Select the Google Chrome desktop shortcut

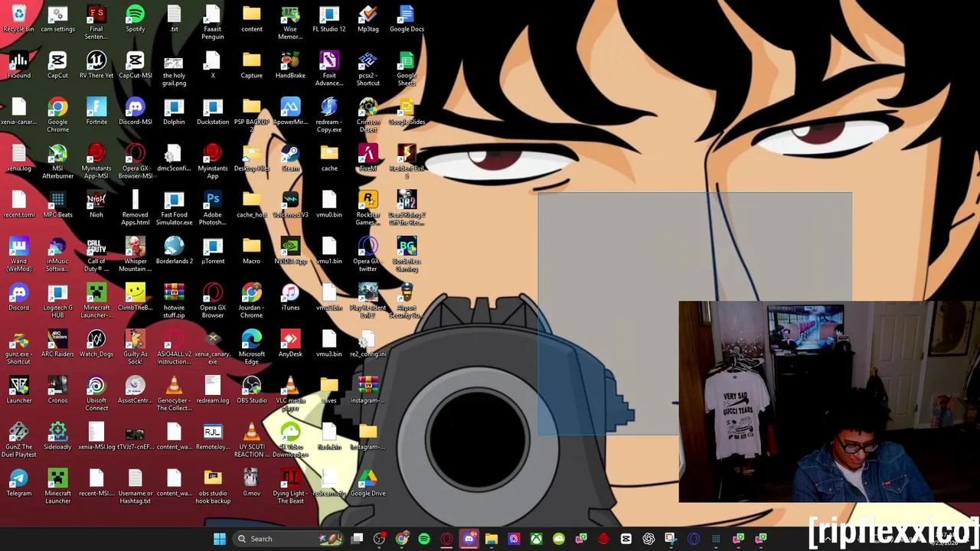pos(57,116)
